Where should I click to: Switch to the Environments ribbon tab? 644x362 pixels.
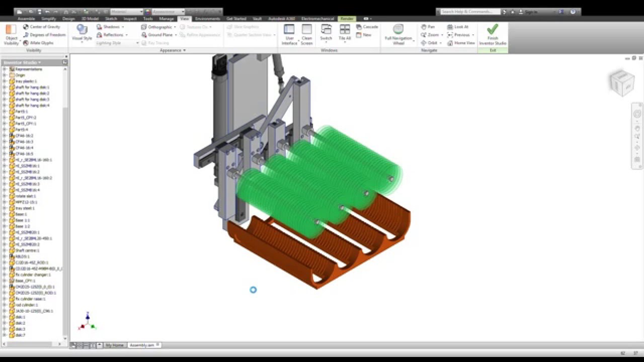click(208, 19)
